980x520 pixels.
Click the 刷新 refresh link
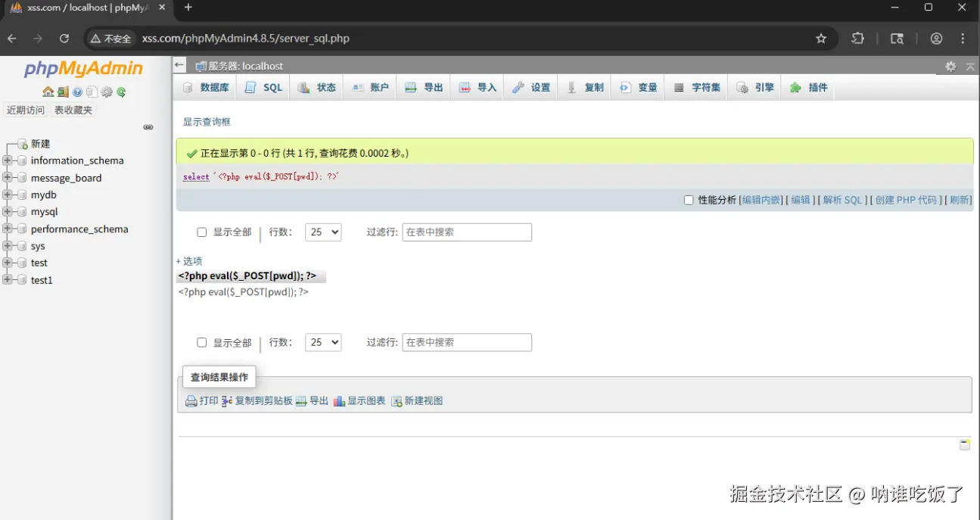pos(960,201)
